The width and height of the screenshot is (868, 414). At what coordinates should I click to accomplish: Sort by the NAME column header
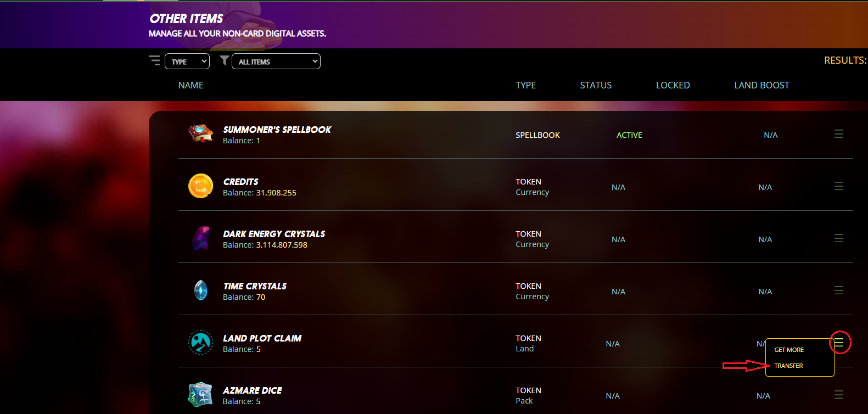[x=191, y=85]
